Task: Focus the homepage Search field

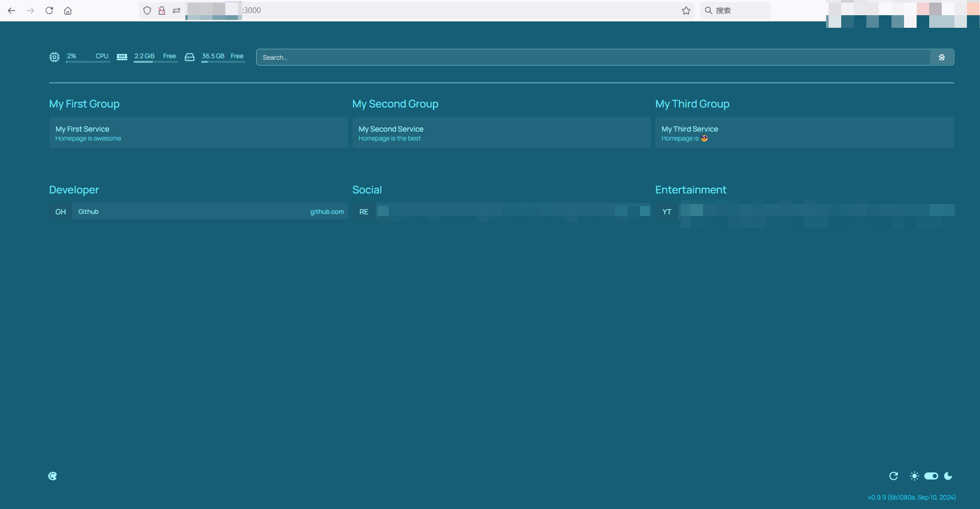Action: pyautogui.click(x=593, y=58)
